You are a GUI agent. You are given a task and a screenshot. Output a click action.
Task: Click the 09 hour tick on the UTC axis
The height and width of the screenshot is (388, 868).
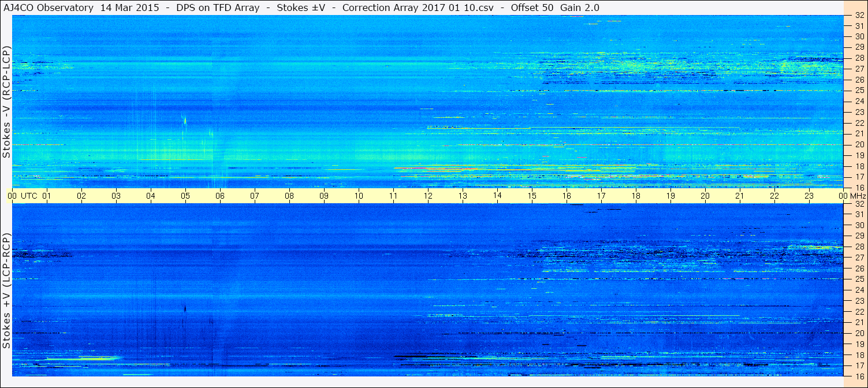click(324, 196)
